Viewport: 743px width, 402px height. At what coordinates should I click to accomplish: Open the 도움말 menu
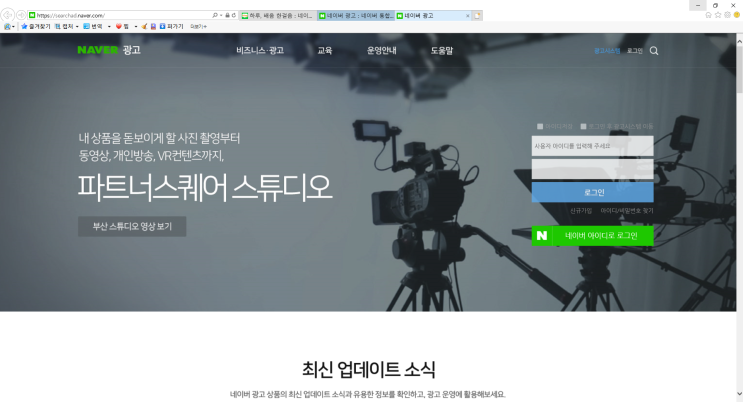click(x=442, y=50)
